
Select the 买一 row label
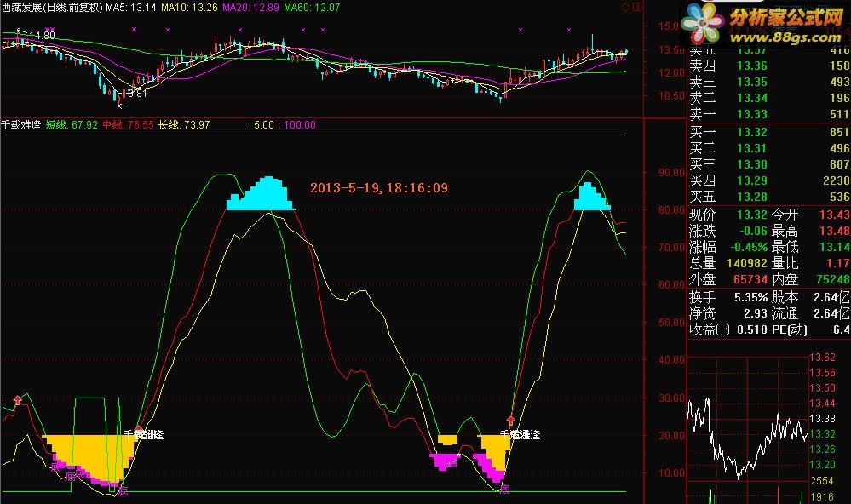702,132
